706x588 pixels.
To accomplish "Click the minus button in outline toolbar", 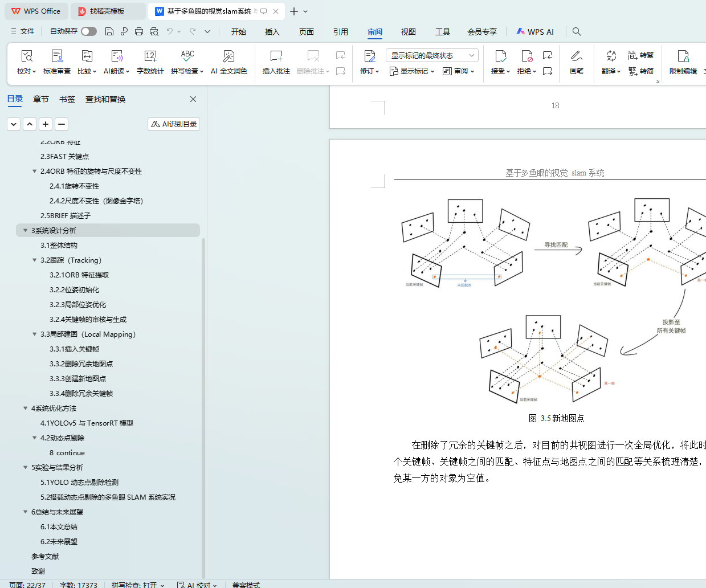I will [x=62, y=124].
